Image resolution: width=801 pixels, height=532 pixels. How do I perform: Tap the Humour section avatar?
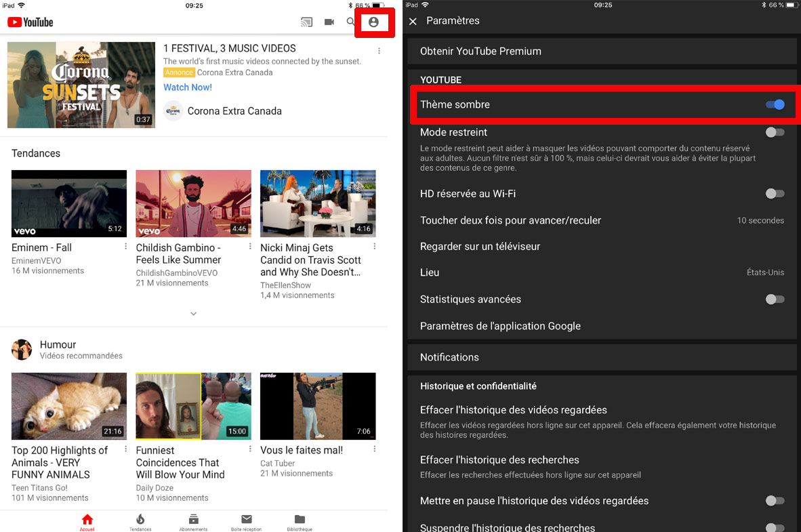tap(22, 350)
